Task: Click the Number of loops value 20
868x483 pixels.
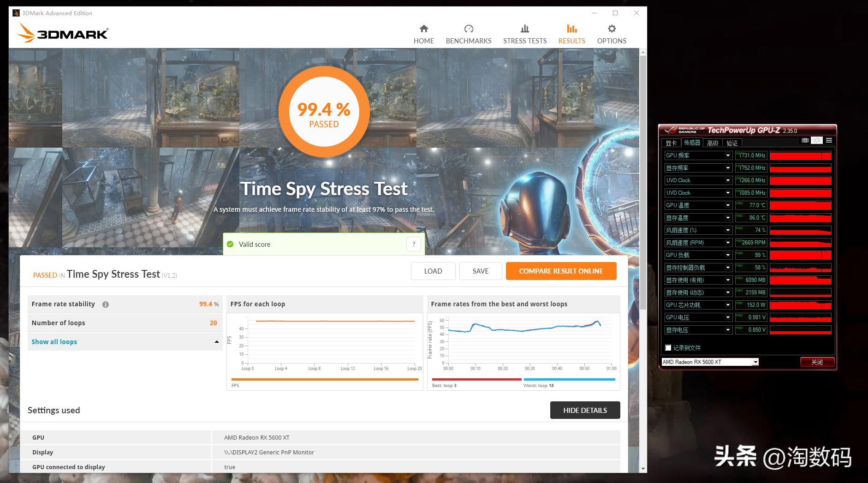Action: 213,323
